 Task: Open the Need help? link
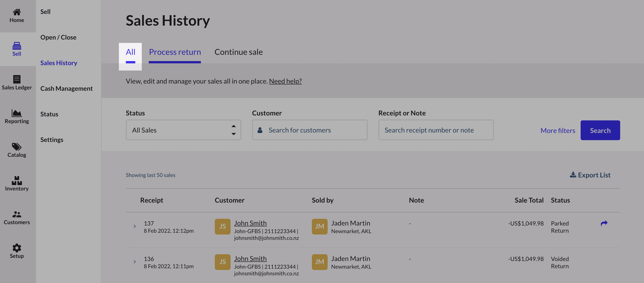click(285, 81)
